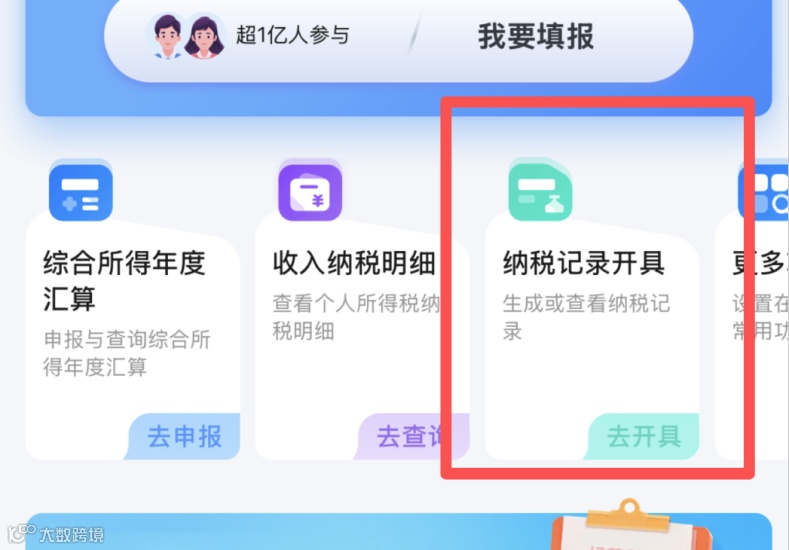Tap the light blue banner at the bottom
Viewport: 789px width, 550px height.
point(399,531)
